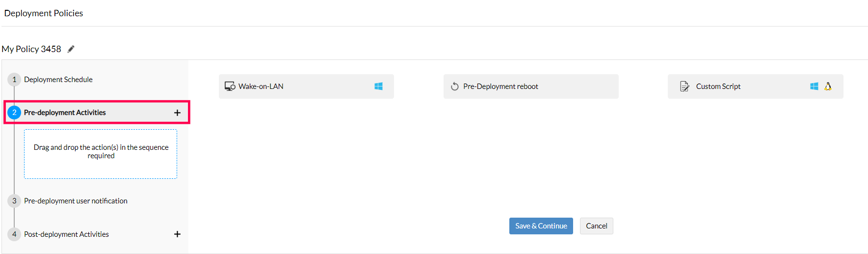Click the Custom Script document icon
Image resolution: width=868 pixels, height=254 pixels.
pos(684,86)
